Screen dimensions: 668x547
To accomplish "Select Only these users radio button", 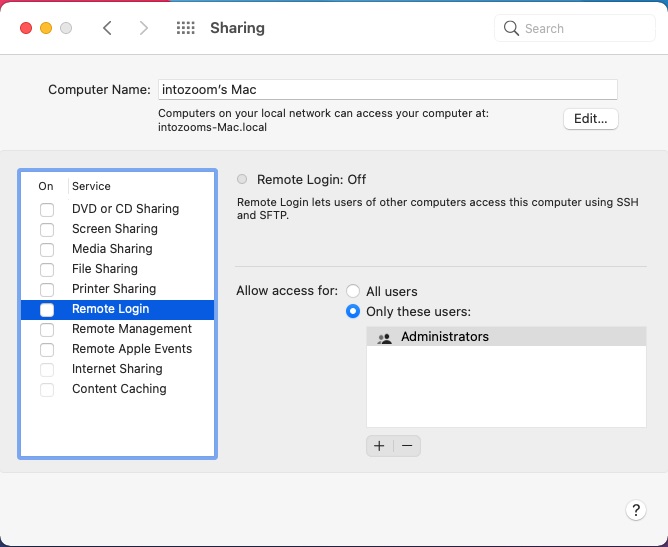I will [x=353, y=311].
